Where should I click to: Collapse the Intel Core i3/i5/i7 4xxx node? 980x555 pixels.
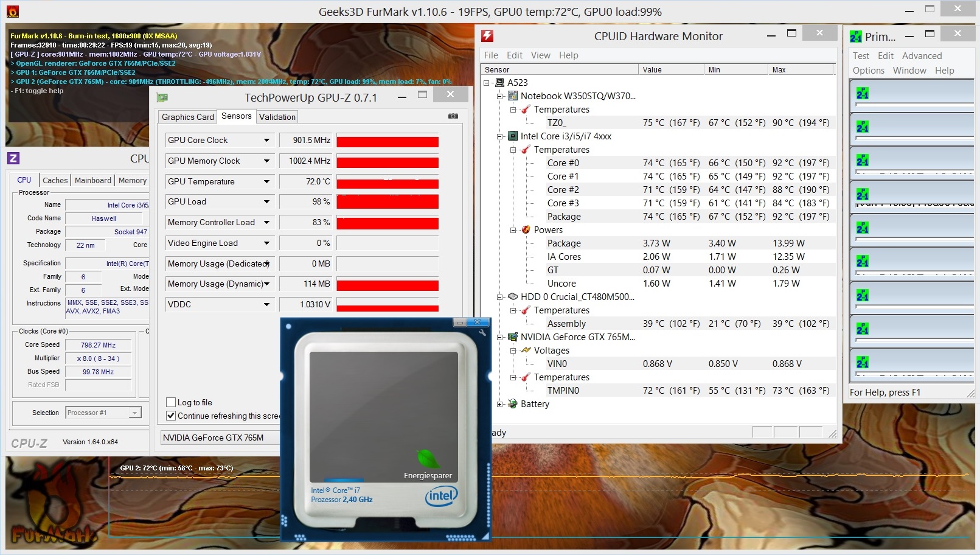tap(500, 136)
